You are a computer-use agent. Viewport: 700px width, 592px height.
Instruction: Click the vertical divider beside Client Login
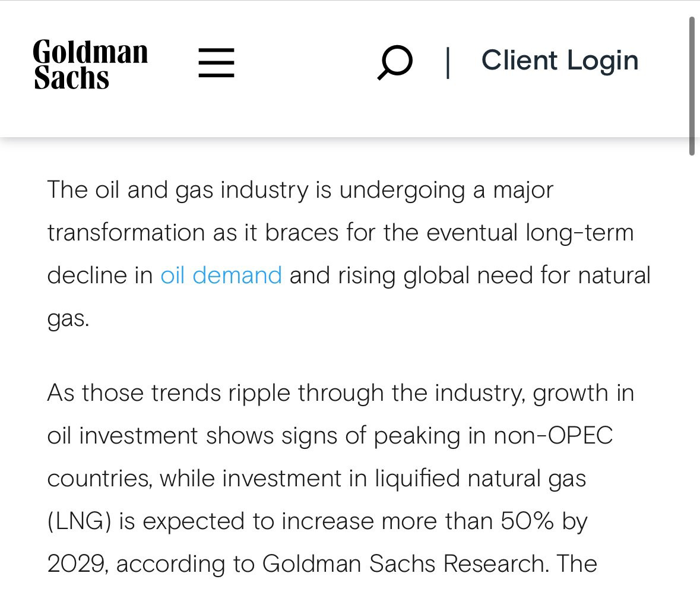coord(448,63)
